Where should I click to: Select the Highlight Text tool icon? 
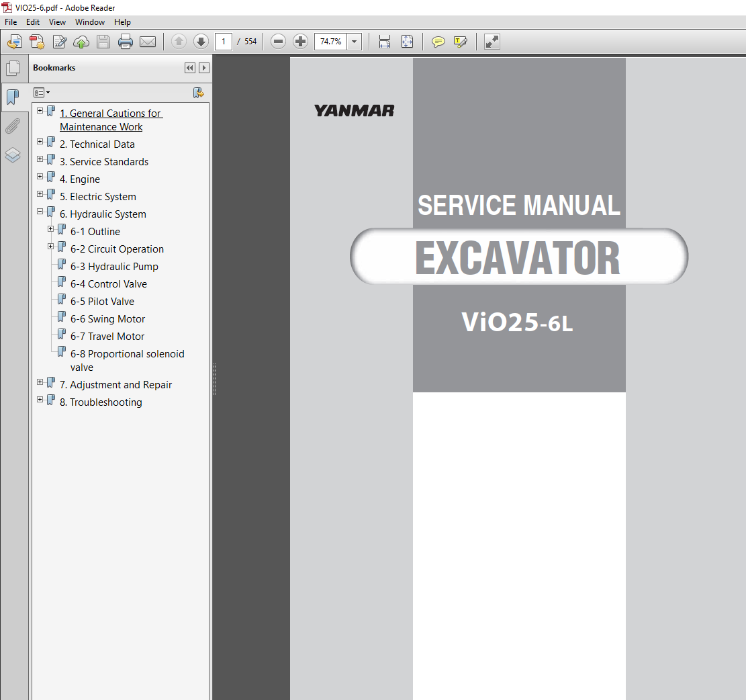click(x=460, y=42)
